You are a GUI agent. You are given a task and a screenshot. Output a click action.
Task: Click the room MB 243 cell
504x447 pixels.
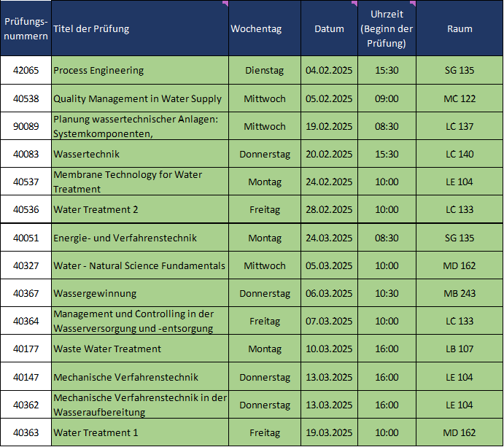coord(459,293)
